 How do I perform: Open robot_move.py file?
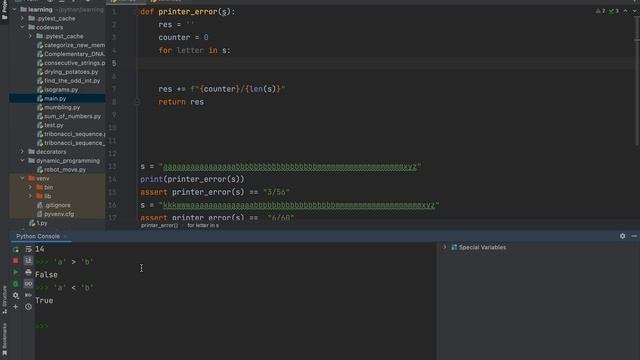tap(62, 169)
